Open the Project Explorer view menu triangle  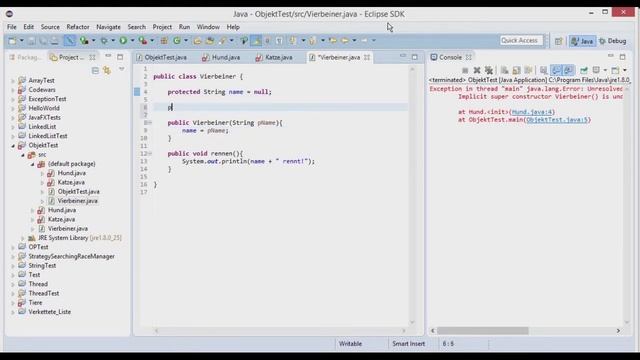click(122, 69)
